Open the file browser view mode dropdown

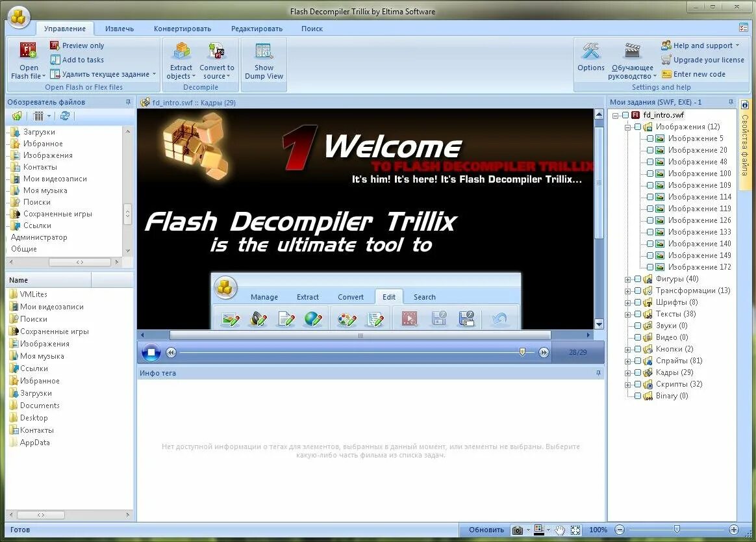pyautogui.click(x=49, y=116)
